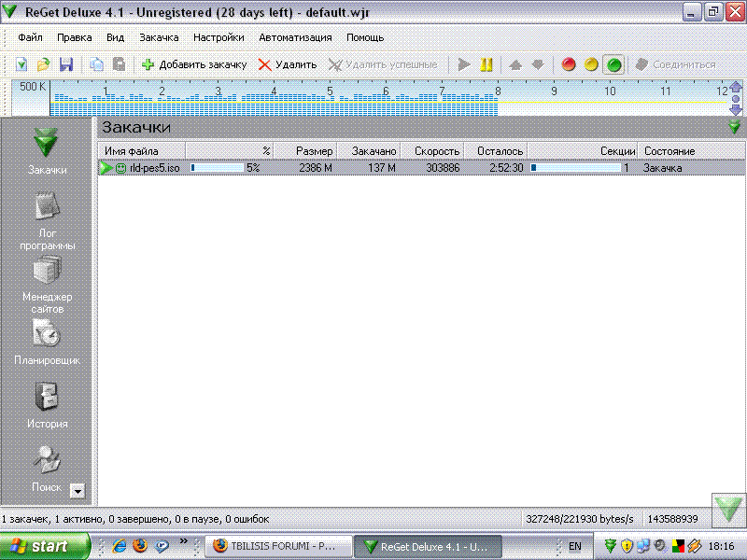Open Менеджер сайтов in sidebar

coord(47,285)
